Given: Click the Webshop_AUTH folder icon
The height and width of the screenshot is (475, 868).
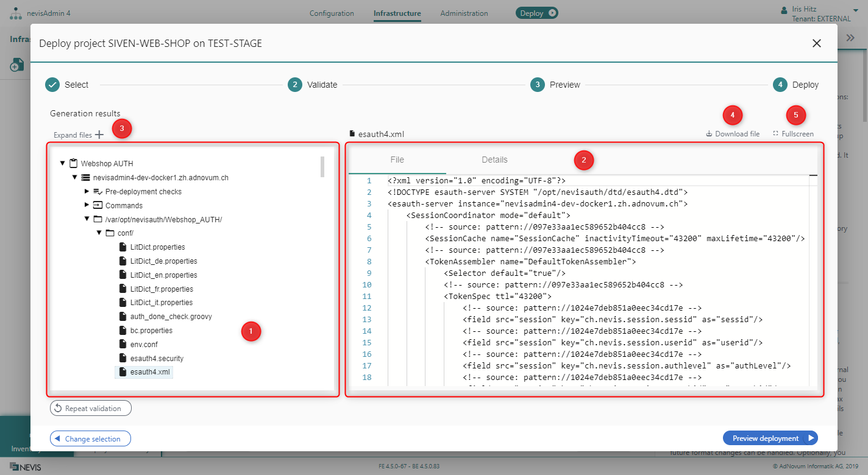Looking at the screenshot, I should [98, 219].
